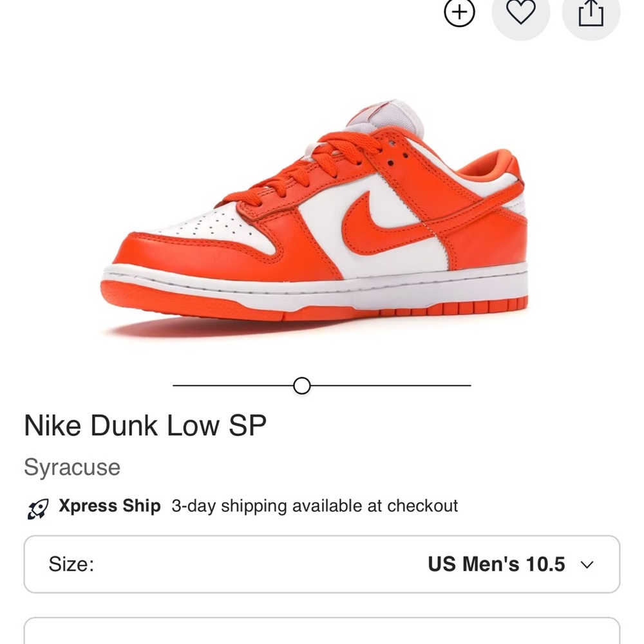Click the Nike Dunk Low SP title
The height and width of the screenshot is (644, 644).
(x=146, y=425)
